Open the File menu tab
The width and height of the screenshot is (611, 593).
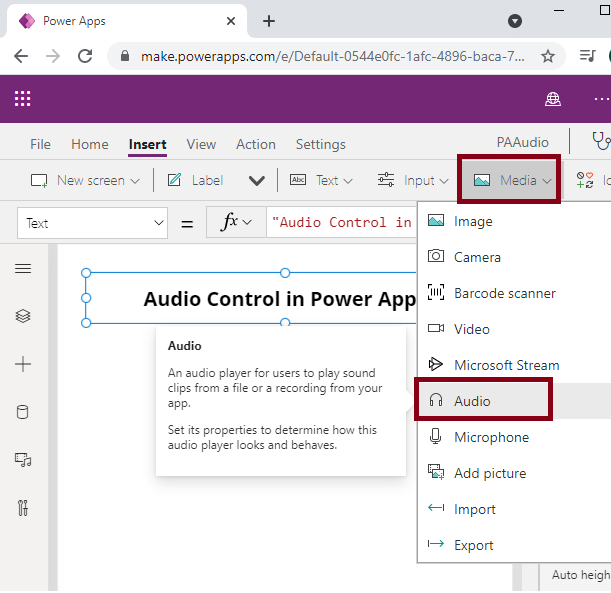pos(41,145)
